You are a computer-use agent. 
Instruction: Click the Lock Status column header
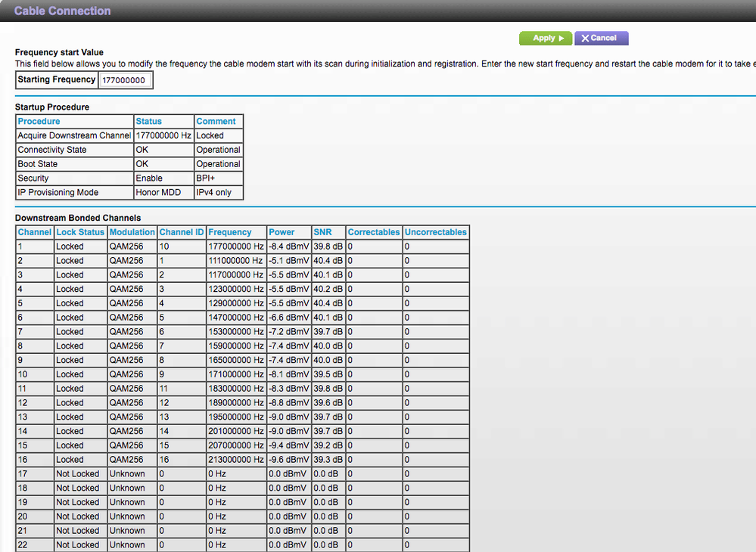click(80, 232)
